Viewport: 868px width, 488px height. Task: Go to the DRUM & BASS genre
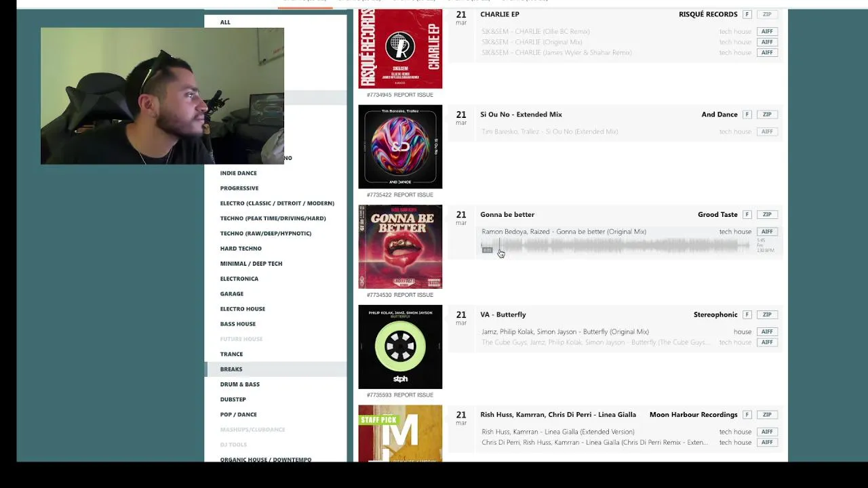239,384
